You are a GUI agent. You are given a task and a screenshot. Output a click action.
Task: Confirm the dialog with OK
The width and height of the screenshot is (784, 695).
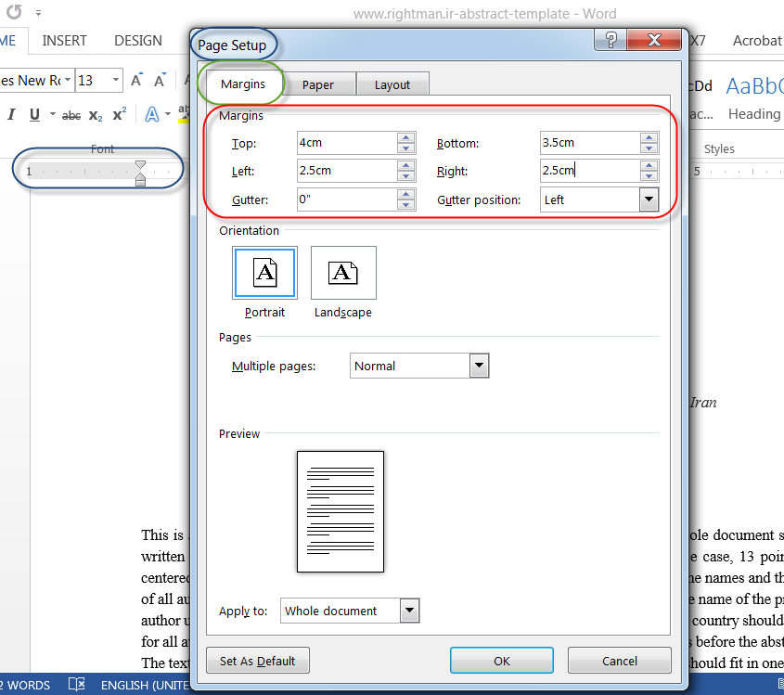(502, 661)
